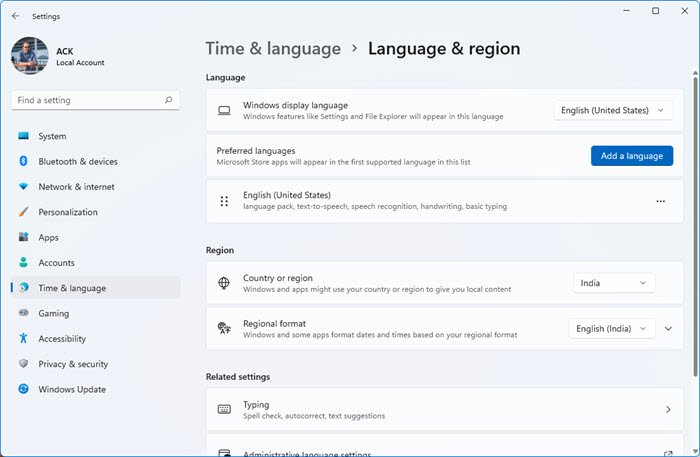Click the search magnifier icon

[x=169, y=100]
